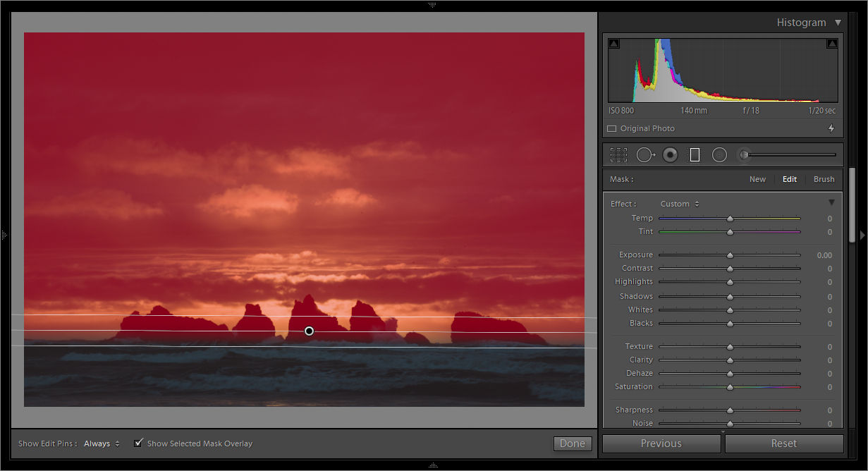Image resolution: width=868 pixels, height=471 pixels.
Task: Select the Radial Filter tool
Action: (720, 154)
